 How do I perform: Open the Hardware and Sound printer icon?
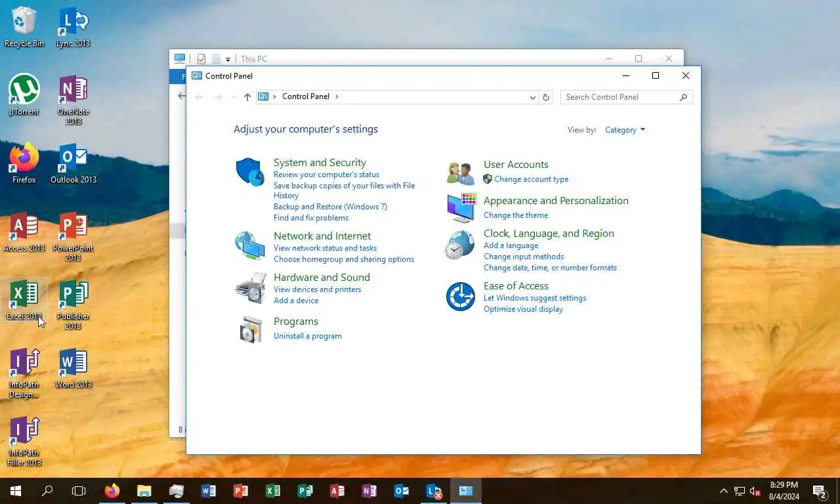[x=250, y=287]
